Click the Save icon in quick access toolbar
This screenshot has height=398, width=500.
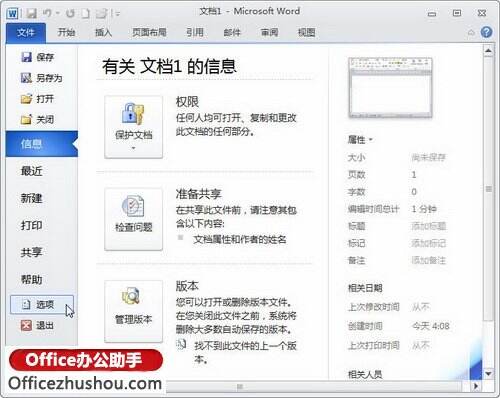(31, 13)
